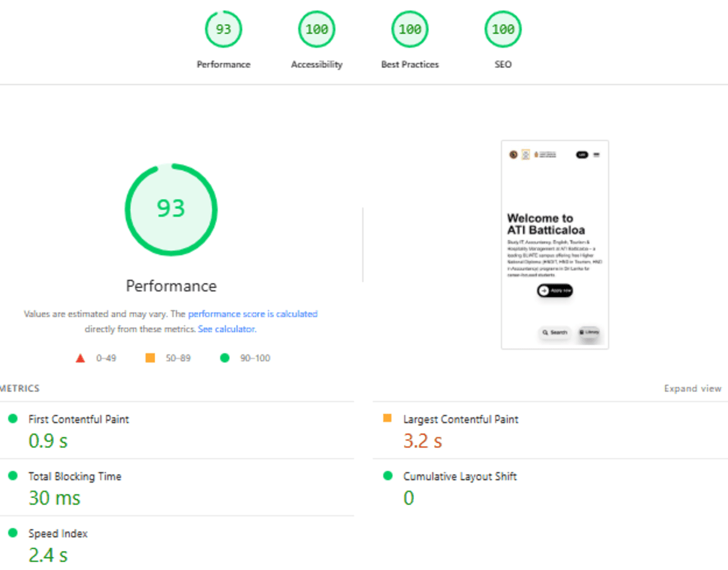728x570 pixels.
Task: Click the large 93 performance gauge
Action: [x=171, y=209]
